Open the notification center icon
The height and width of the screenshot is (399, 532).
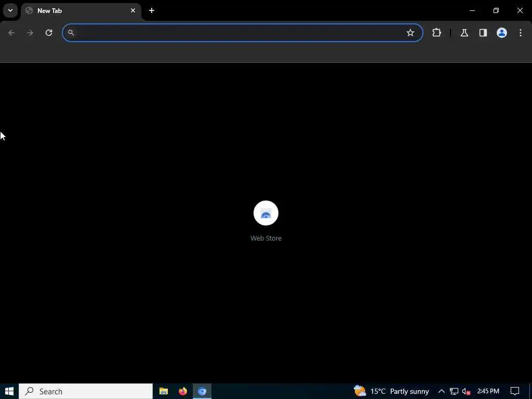(515, 391)
